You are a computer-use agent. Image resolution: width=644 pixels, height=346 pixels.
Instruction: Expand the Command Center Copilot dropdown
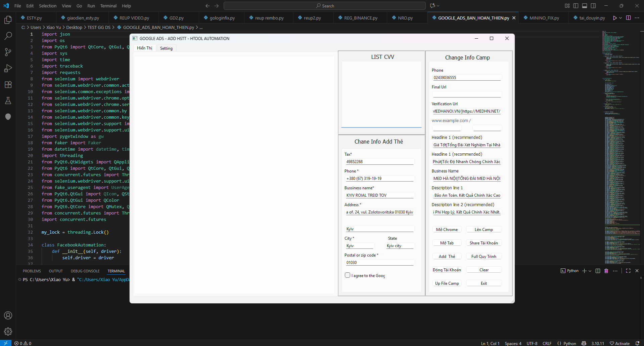point(438,6)
